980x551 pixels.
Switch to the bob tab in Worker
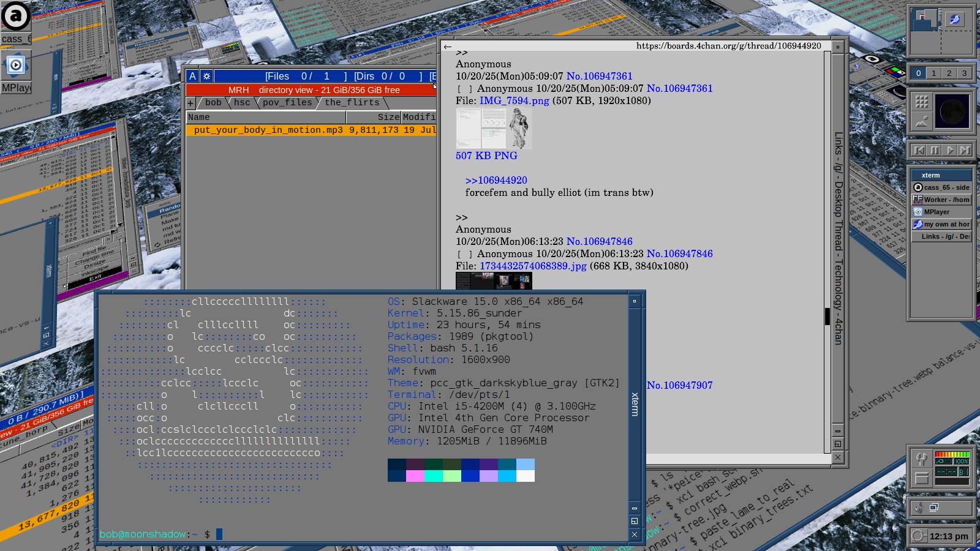pos(213,103)
